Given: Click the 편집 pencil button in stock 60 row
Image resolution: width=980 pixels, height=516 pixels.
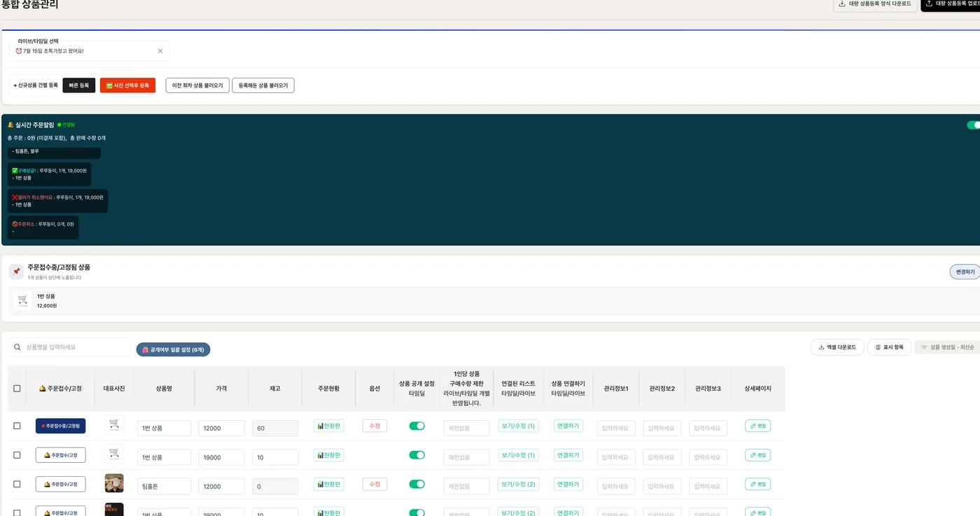Looking at the screenshot, I should point(758,426).
